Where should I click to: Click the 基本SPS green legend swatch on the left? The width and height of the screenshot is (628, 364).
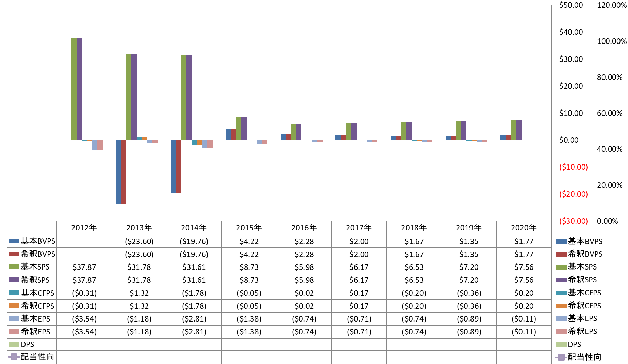coord(14,267)
